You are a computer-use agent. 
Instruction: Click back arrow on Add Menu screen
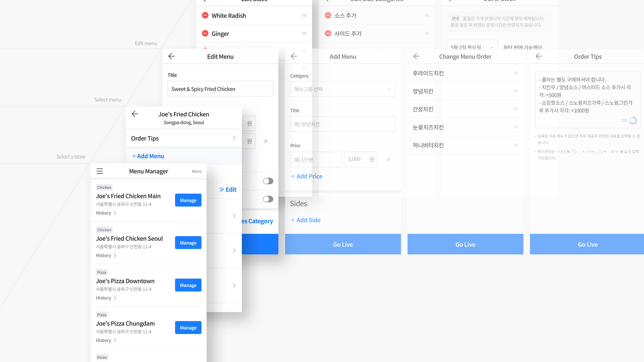click(294, 56)
